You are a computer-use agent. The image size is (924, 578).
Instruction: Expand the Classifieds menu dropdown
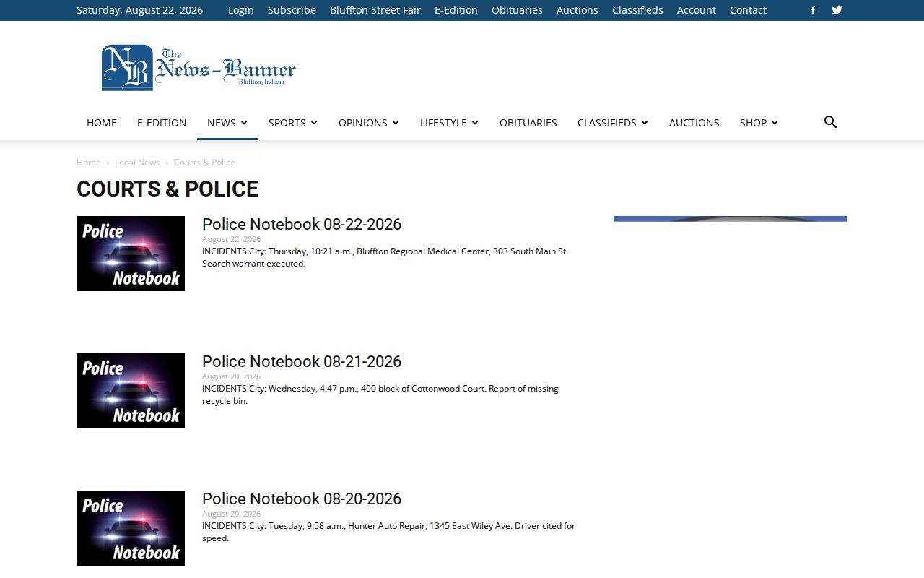click(613, 123)
